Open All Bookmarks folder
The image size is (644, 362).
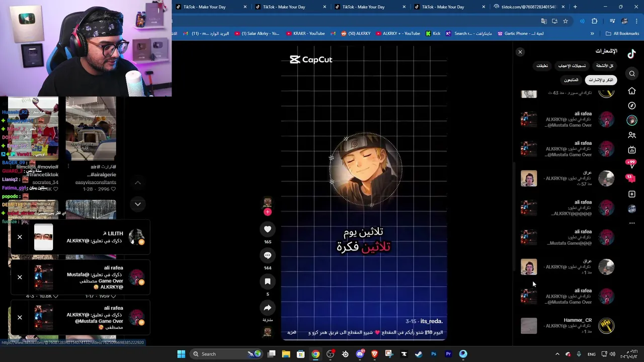[x=623, y=34]
